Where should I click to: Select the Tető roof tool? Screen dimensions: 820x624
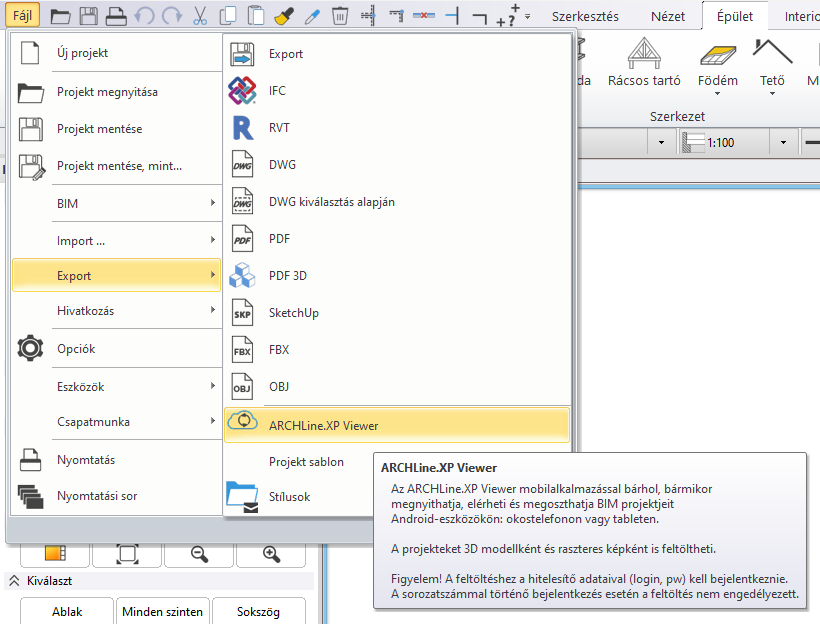click(x=772, y=62)
